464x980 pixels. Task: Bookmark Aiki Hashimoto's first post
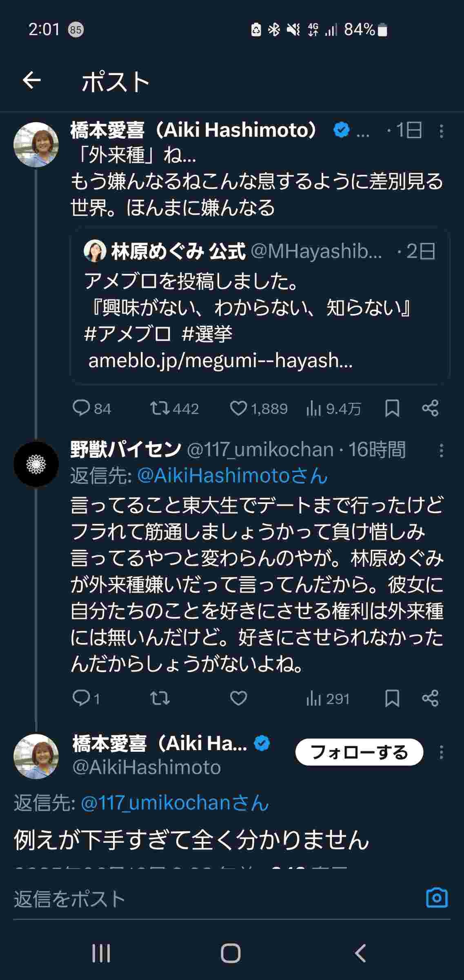tap(392, 408)
